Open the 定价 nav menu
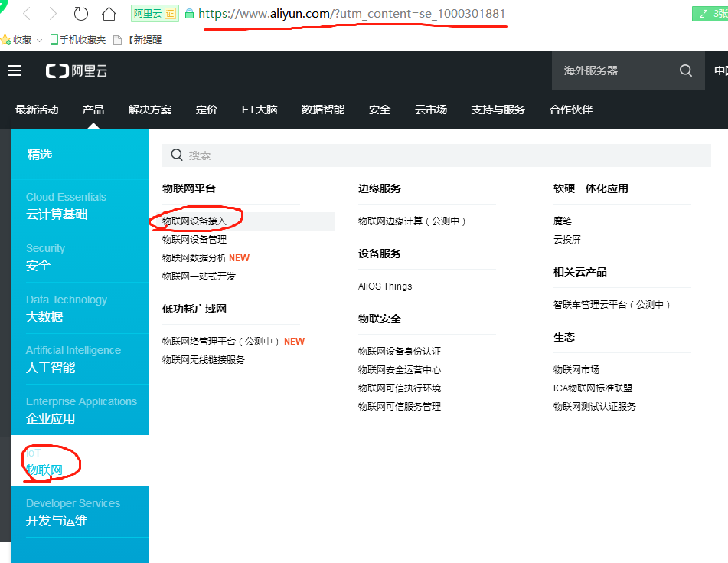Image resolution: width=728 pixels, height=563 pixels. click(207, 110)
